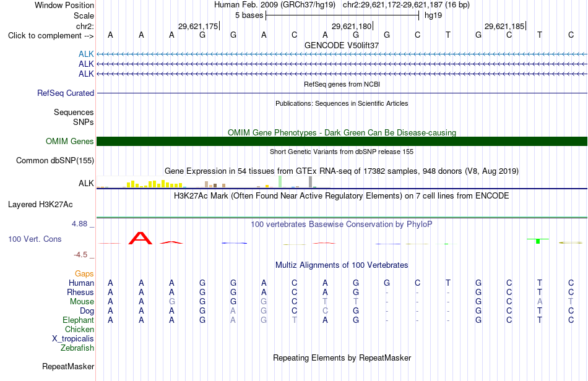Click the dark green OMIM Genes bar
The image size is (588, 381).
pos(342,141)
